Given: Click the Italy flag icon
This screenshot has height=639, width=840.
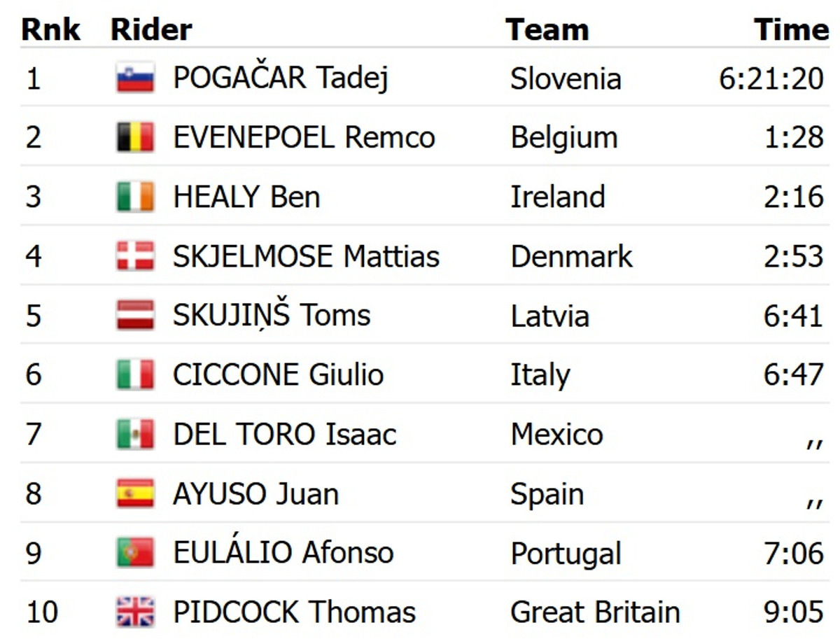Looking at the screenshot, I should point(135,375).
